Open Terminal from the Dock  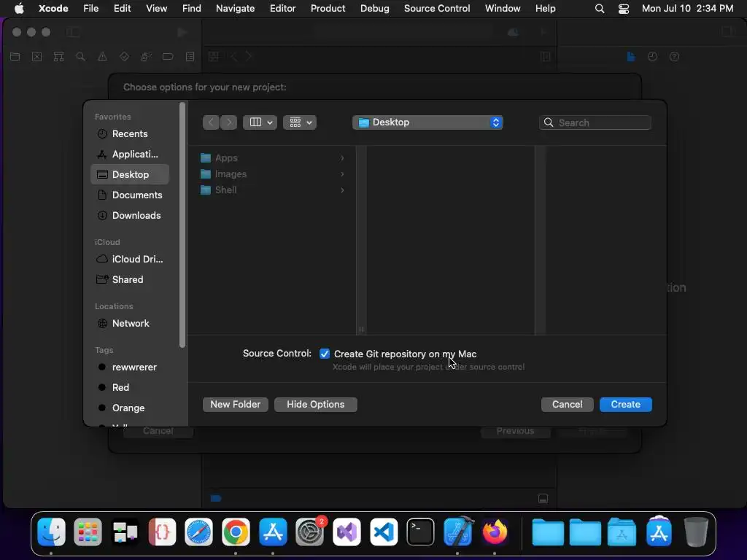pos(421,532)
